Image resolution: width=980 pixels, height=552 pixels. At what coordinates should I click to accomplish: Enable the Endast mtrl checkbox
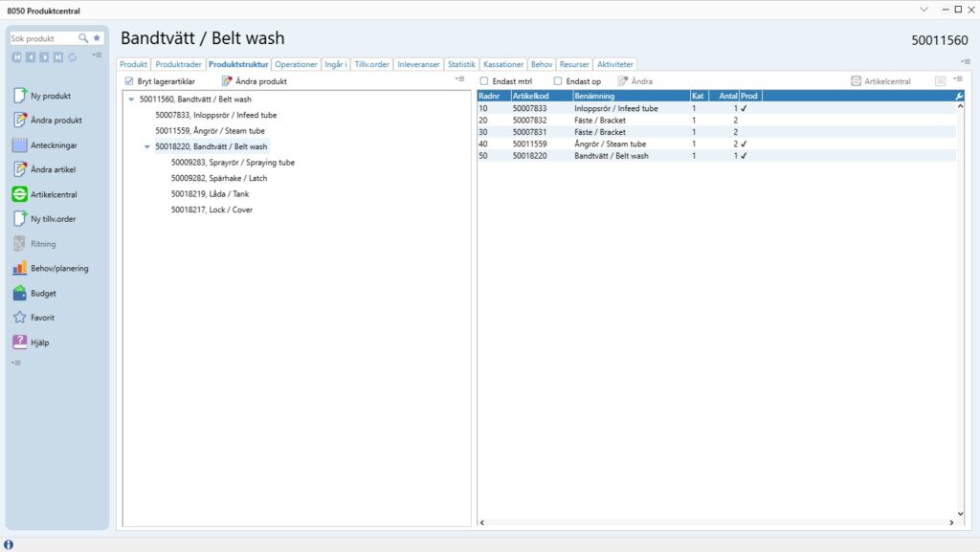[x=484, y=81]
